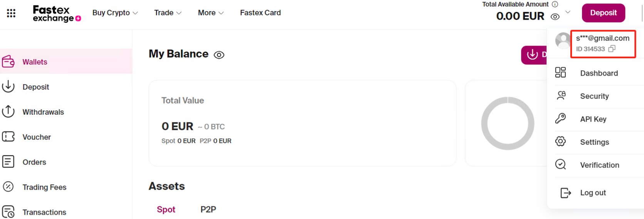
Task: Toggle My Balance visibility eye
Action: [219, 55]
